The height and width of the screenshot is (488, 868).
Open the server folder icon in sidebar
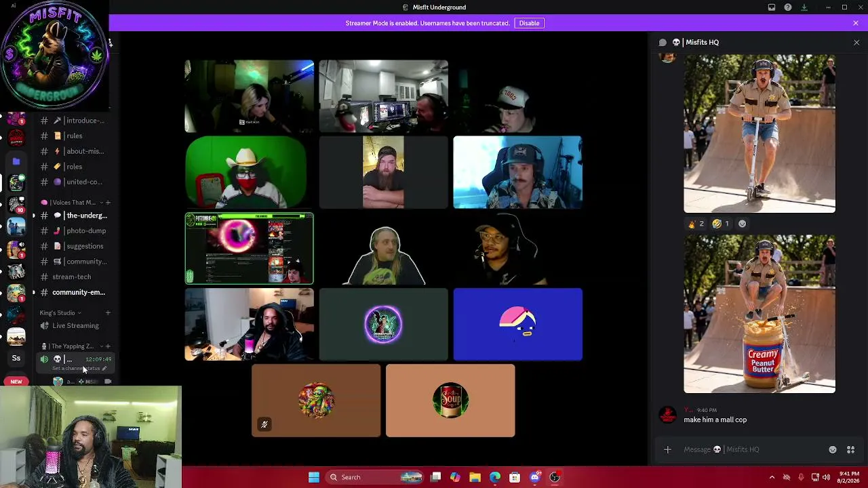[16, 161]
